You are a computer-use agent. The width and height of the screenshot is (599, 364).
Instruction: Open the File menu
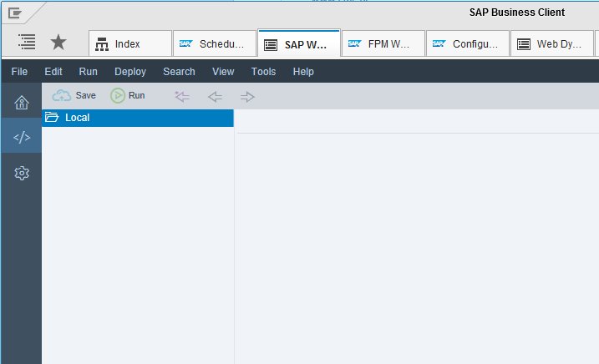pos(19,72)
